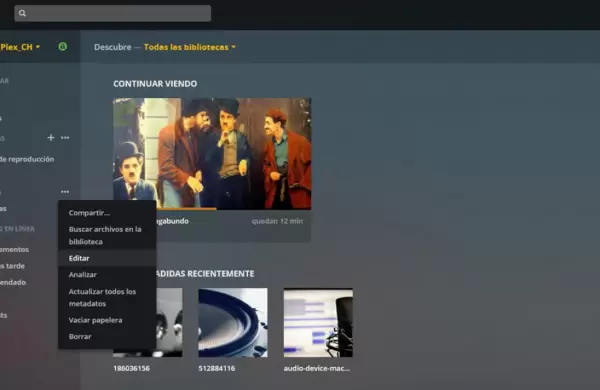
Task: Click the Descubre breadcrumb link
Action: 112,47
